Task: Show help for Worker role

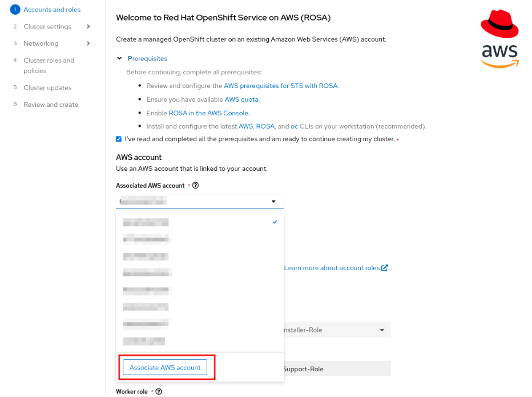Action: [159, 391]
